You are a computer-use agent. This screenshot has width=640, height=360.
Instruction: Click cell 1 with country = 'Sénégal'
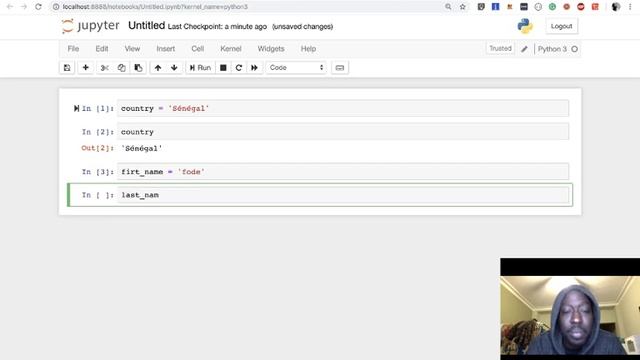pos(343,109)
